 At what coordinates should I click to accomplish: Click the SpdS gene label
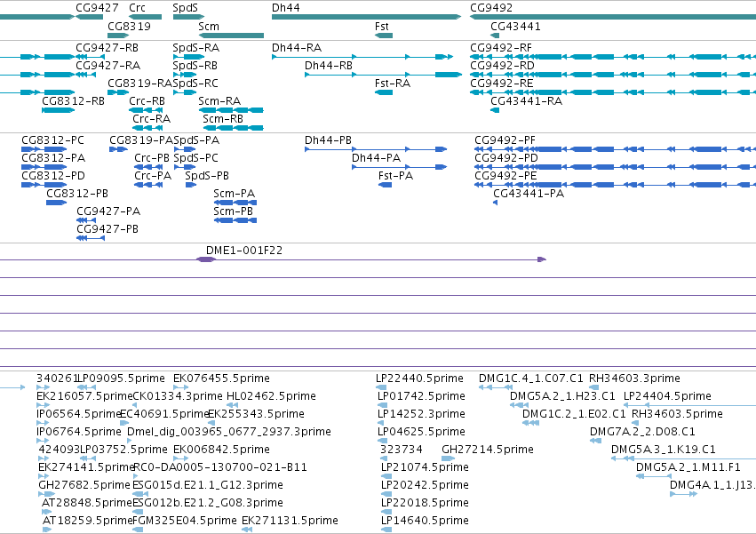click(x=185, y=8)
